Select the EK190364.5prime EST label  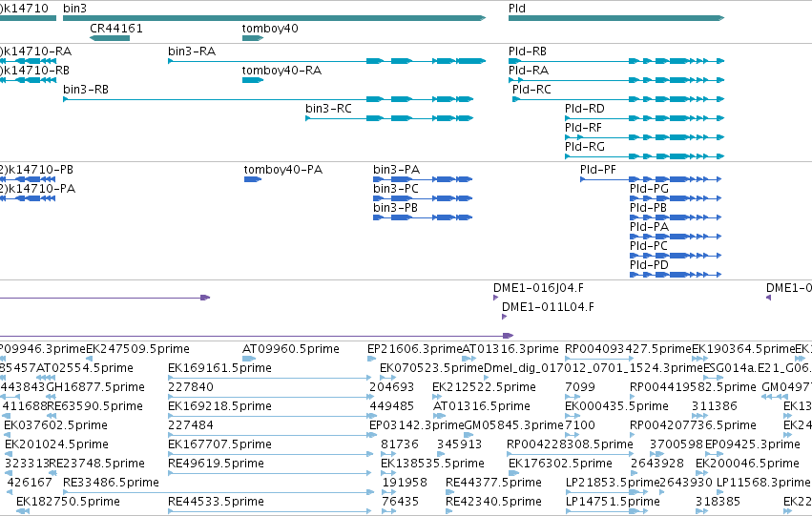click(x=743, y=349)
